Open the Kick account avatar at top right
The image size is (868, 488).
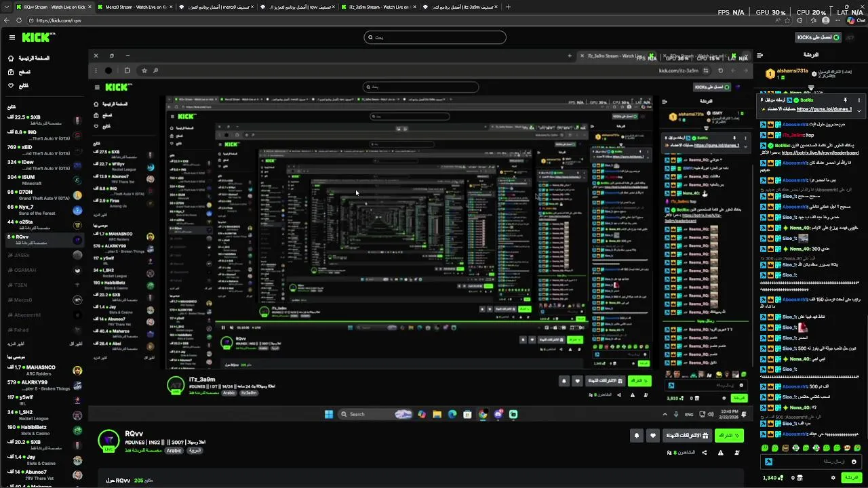pyautogui.click(x=850, y=38)
